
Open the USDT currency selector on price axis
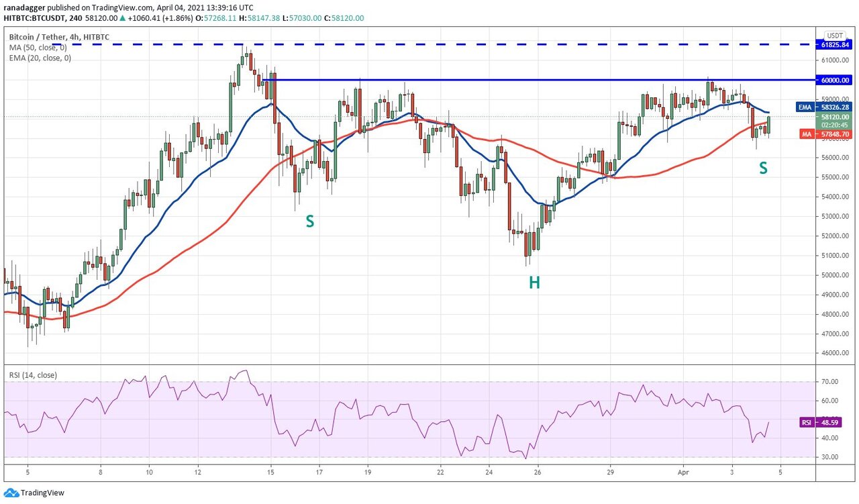point(835,35)
